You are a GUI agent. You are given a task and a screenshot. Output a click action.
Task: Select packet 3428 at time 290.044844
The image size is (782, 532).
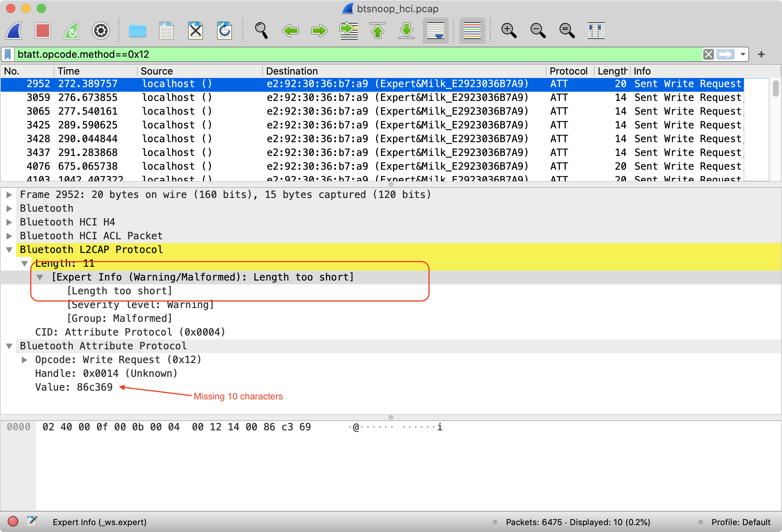[x=372, y=139]
